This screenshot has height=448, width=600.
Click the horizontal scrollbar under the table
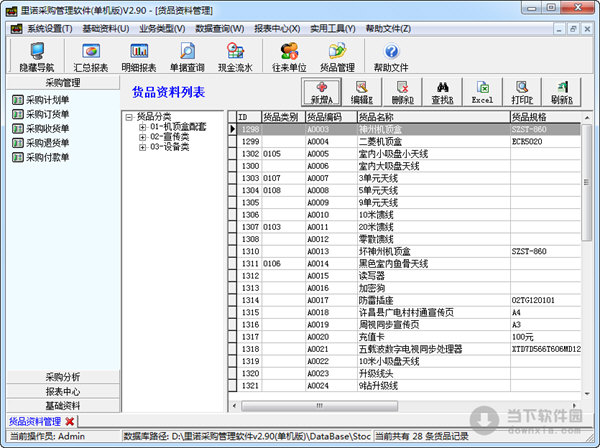point(400,406)
